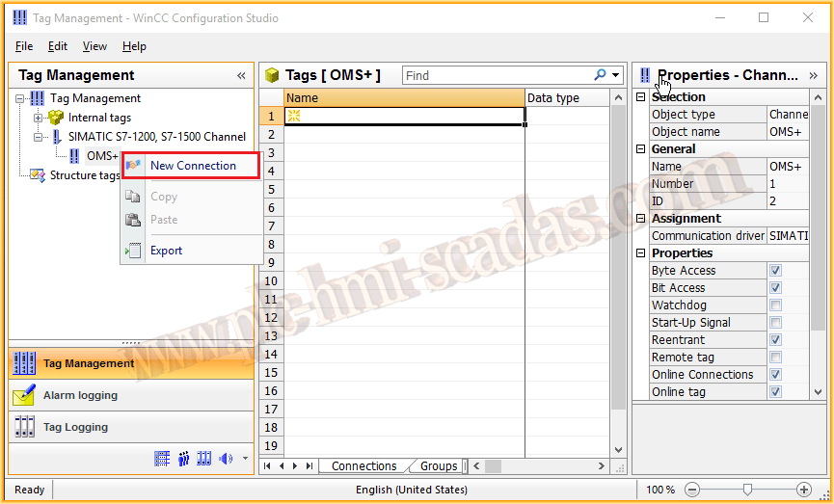Select the Internal tags node
The image size is (834, 504).
pyautogui.click(x=98, y=118)
